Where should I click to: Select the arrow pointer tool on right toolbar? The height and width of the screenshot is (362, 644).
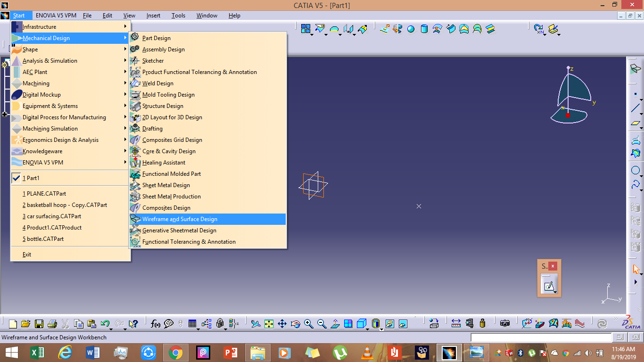[636, 270]
